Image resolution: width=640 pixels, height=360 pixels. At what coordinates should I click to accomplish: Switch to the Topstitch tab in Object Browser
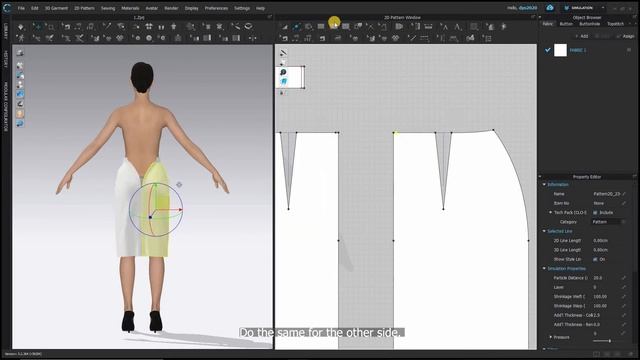click(x=616, y=24)
